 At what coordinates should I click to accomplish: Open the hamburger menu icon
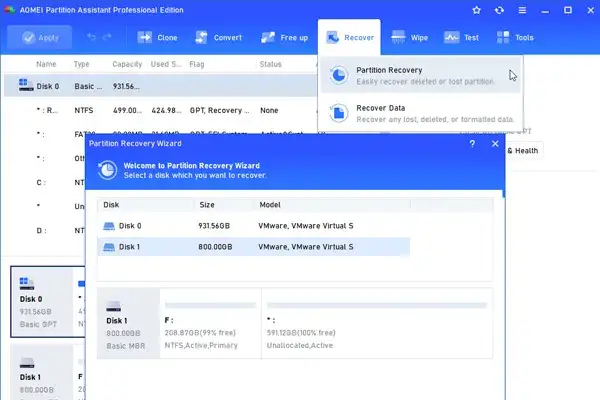point(522,10)
